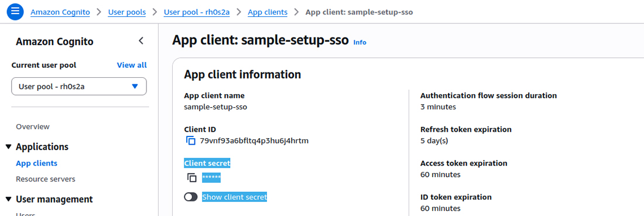
Task: Open Users in the sidebar
Action: click(25, 214)
